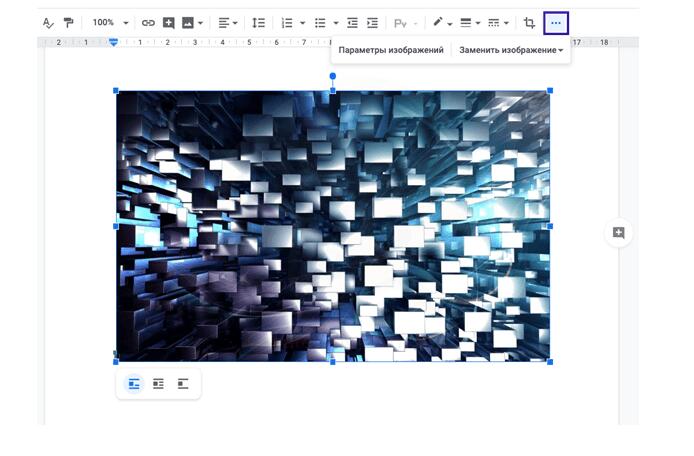This screenshot has width=694, height=456.
Task: Select the break text image layout option
Action: pyautogui.click(x=183, y=384)
